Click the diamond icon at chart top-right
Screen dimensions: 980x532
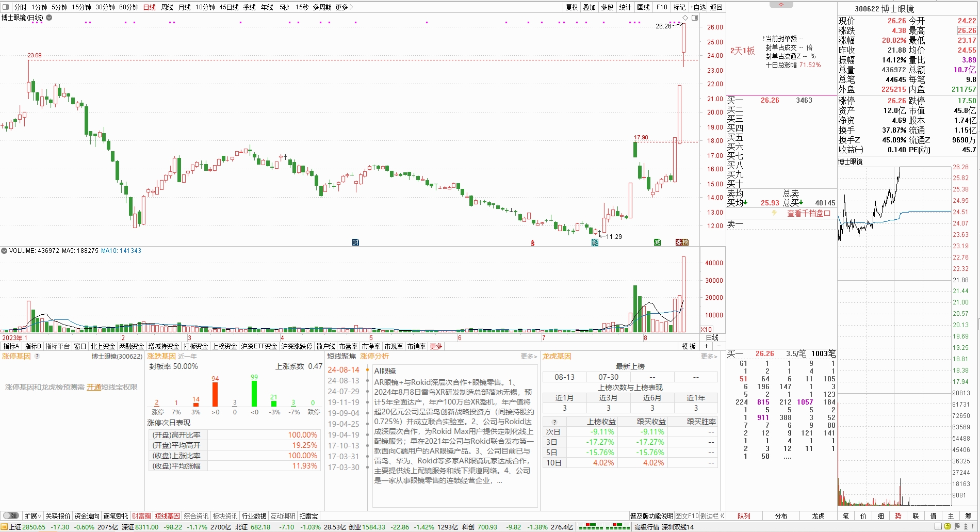point(685,18)
